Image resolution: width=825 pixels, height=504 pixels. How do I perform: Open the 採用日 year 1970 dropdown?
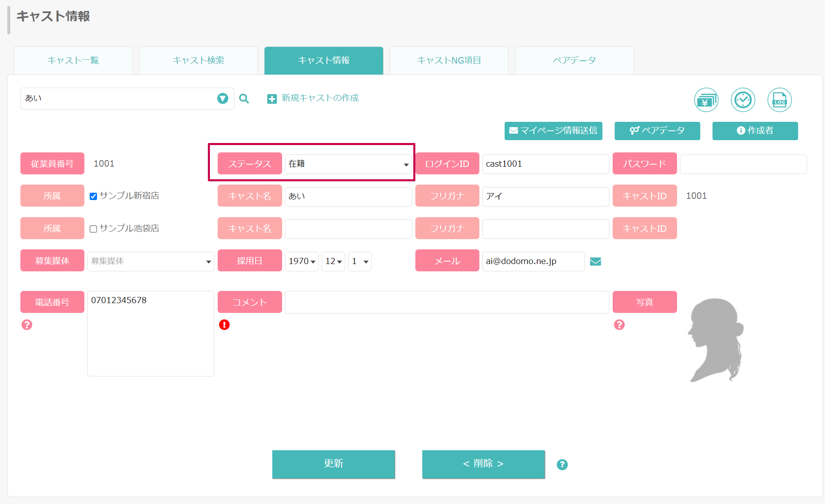point(302,261)
